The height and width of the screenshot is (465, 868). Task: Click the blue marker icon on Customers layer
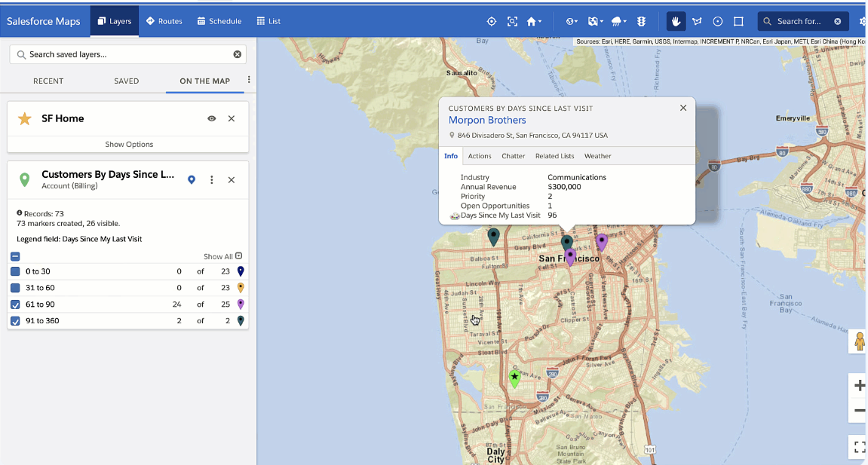click(x=192, y=179)
